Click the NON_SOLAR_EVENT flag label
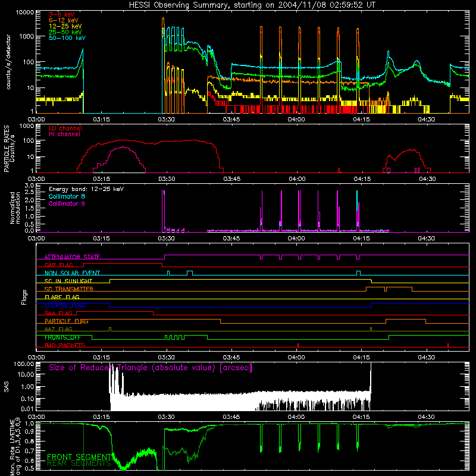The image size is (476, 476). (72, 273)
